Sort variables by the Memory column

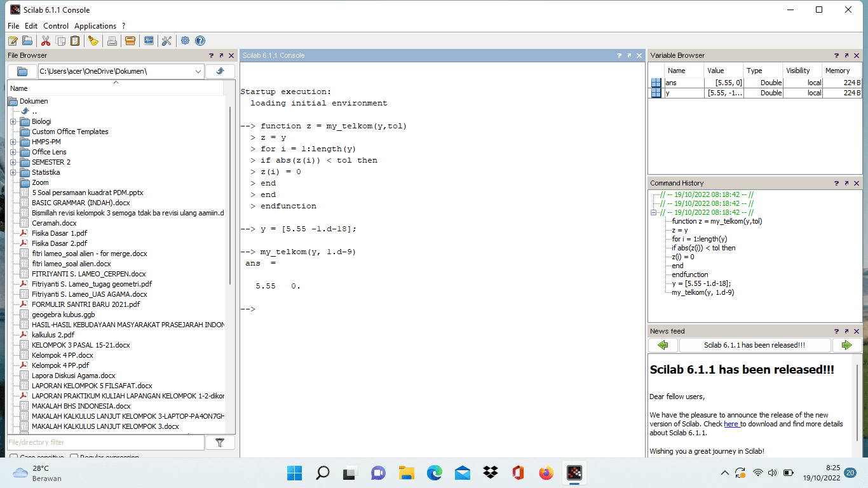point(842,71)
